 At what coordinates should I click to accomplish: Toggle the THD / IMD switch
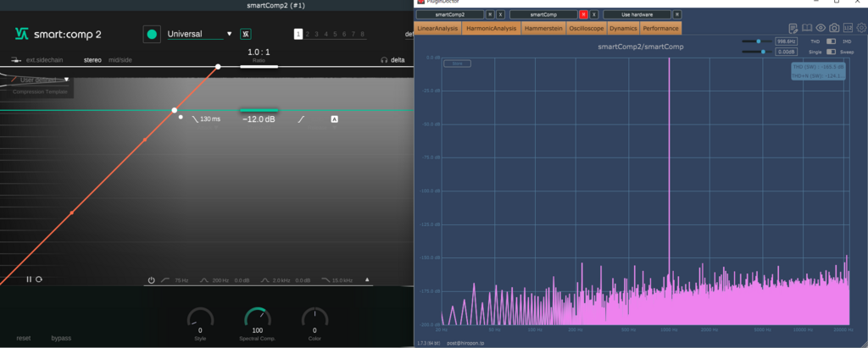tap(831, 41)
